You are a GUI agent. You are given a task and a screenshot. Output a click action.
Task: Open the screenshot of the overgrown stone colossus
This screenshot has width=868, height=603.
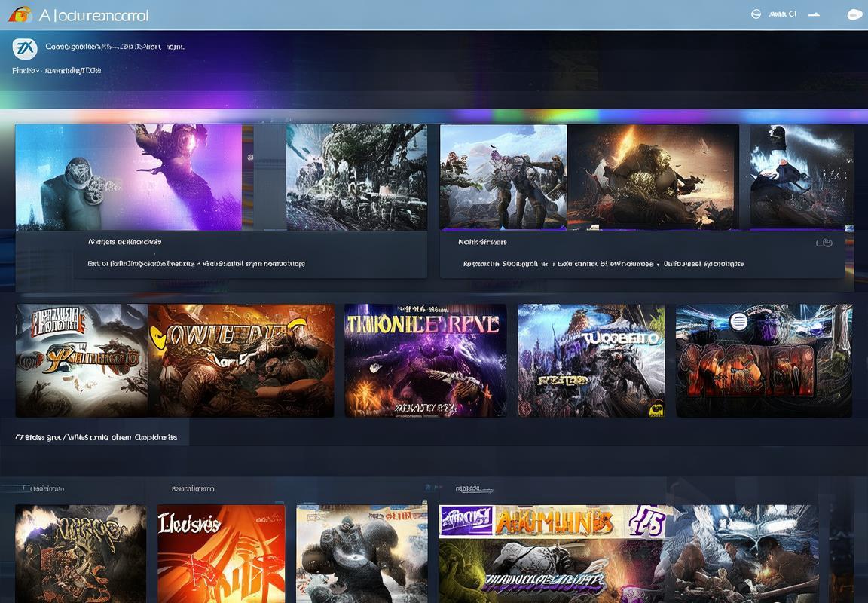click(356, 176)
